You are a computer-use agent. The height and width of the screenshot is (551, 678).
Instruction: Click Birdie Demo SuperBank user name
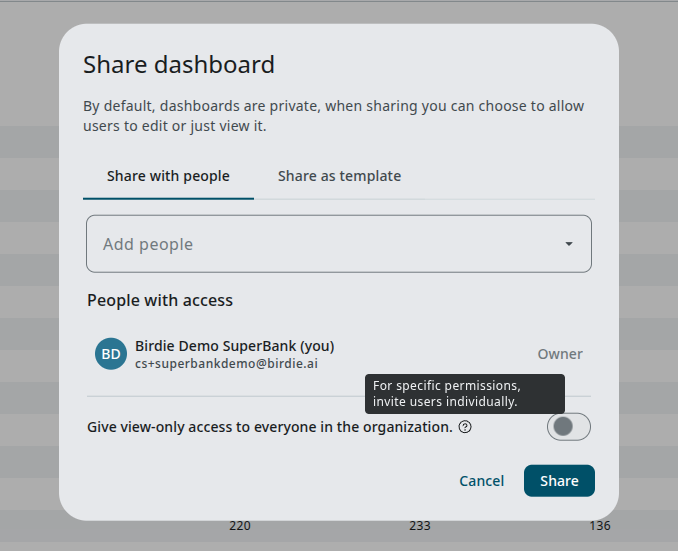click(x=234, y=346)
